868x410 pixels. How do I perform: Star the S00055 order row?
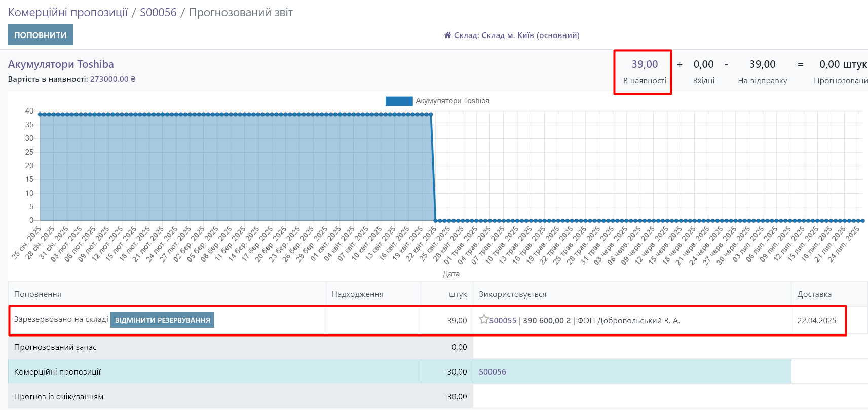tap(484, 320)
